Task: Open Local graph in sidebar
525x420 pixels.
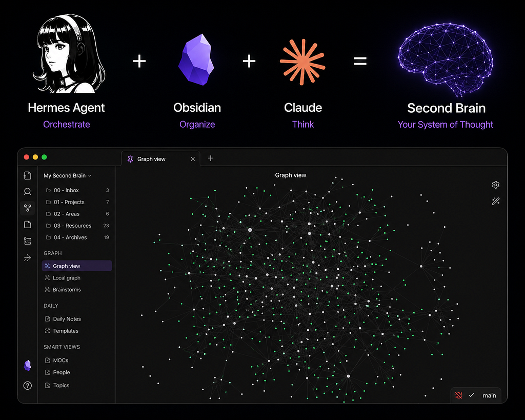Action: click(77, 277)
